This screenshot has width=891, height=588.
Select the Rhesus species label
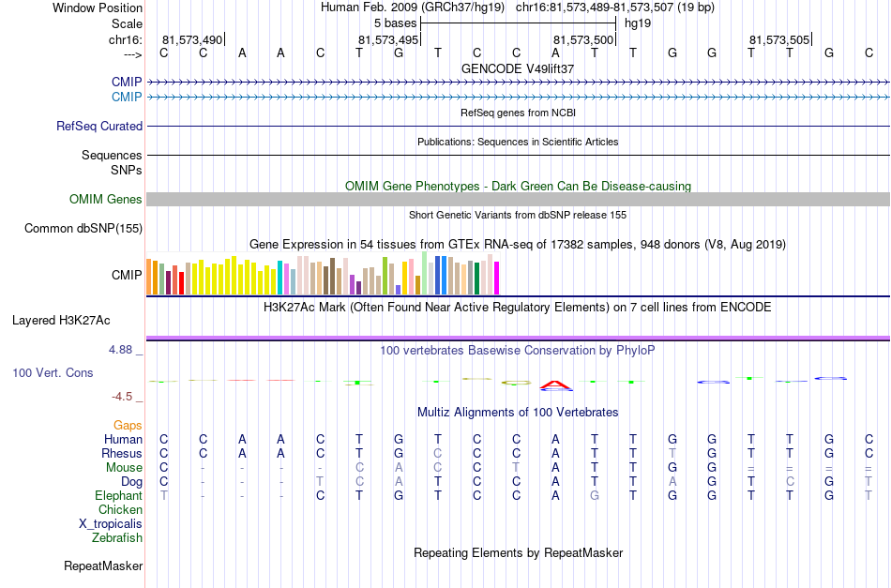tap(122, 453)
